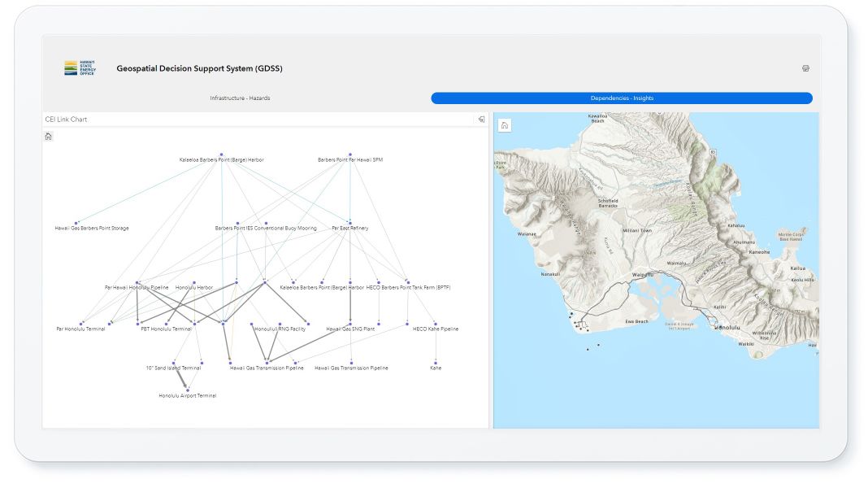Switch to the Infrastructure - Hazards tab
Viewport: 868px width, 488px height.
pos(241,97)
